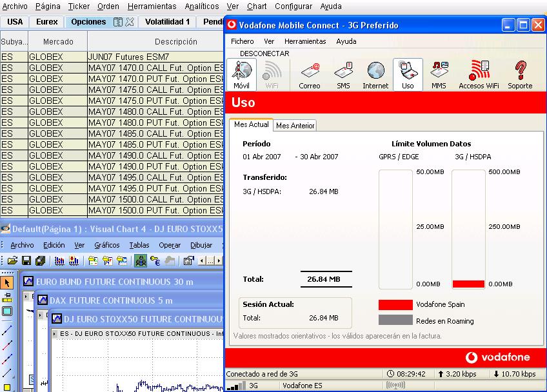The width and height of the screenshot is (547, 392).
Task: Close the Opciones tab with its X icon
Action: pyautogui.click(x=130, y=22)
